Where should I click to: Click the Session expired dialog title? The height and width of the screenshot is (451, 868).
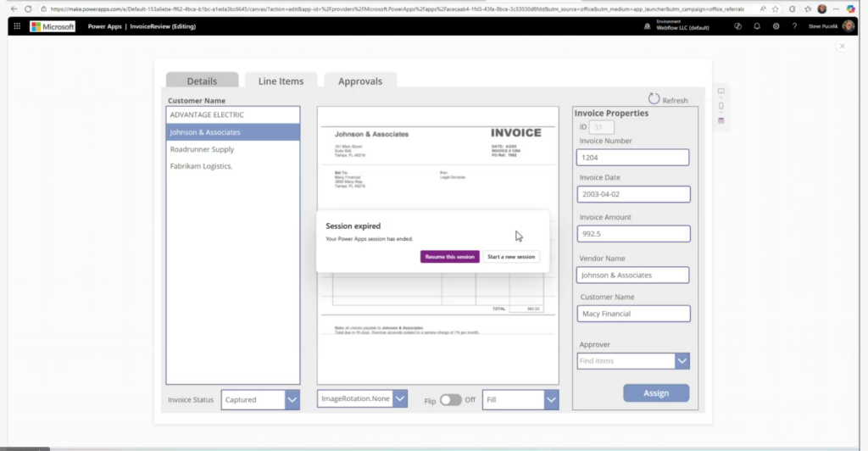coord(353,225)
